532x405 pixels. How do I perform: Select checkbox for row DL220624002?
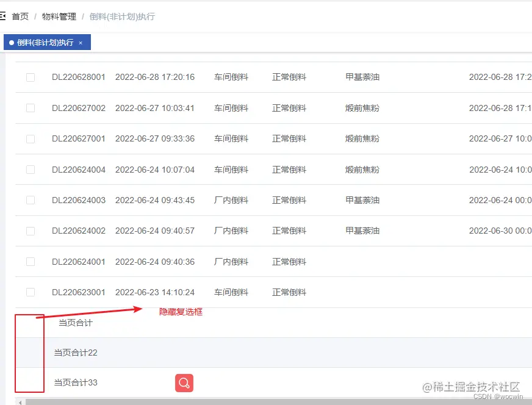(x=31, y=231)
